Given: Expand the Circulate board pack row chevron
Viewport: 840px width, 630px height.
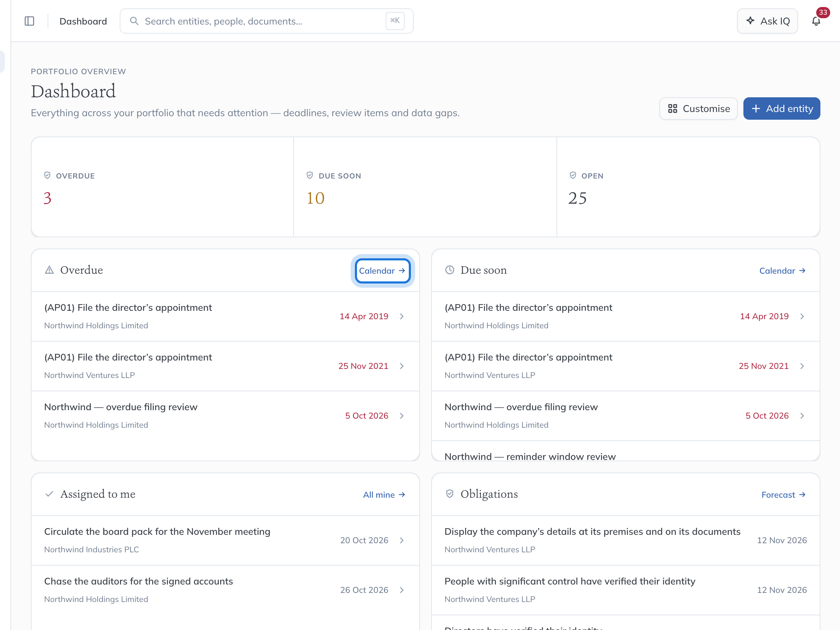Looking at the screenshot, I should 402,540.
